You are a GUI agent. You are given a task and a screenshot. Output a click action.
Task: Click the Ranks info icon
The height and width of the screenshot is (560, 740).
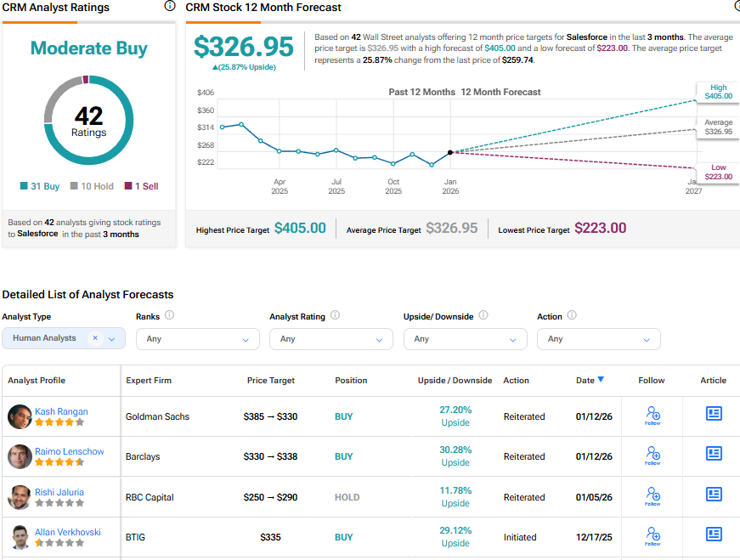point(170,315)
